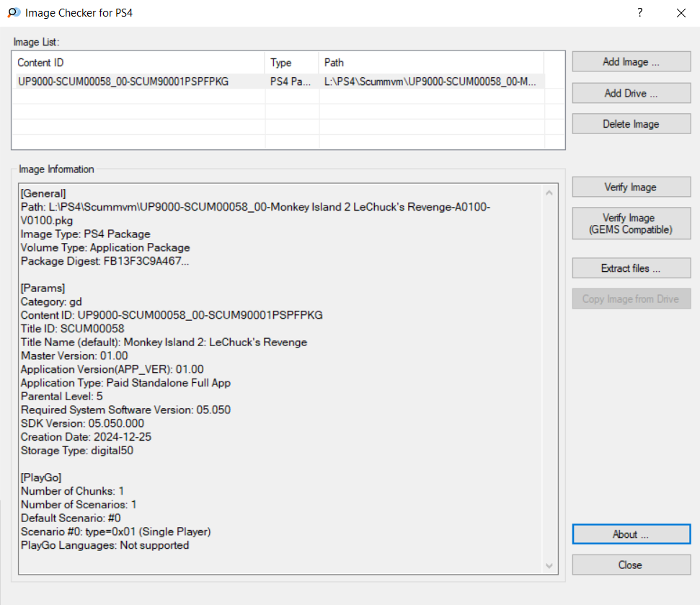Click the scroll down arrow in Image Information
Viewport: 700px width, 605px height.
click(549, 566)
